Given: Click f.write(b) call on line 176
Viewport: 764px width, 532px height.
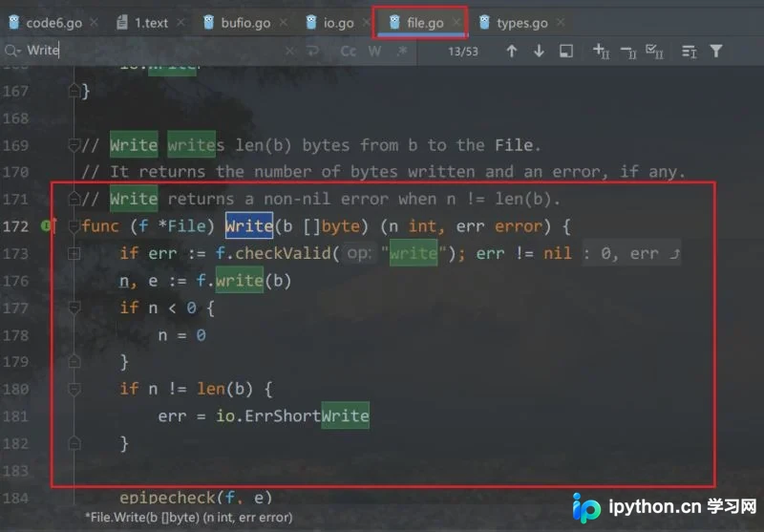Looking at the screenshot, I should tap(244, 281).
